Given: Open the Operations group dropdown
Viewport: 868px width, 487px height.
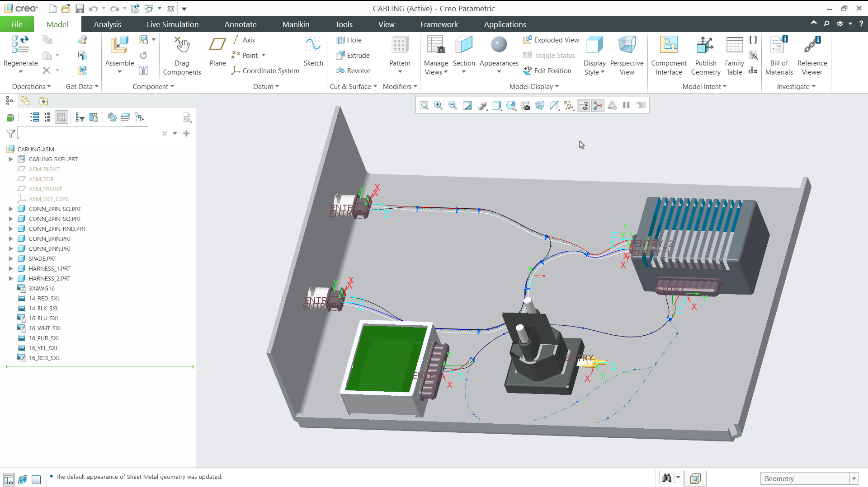Looking at the screenshot, I should pyautogui.click(x=31, y=86).
